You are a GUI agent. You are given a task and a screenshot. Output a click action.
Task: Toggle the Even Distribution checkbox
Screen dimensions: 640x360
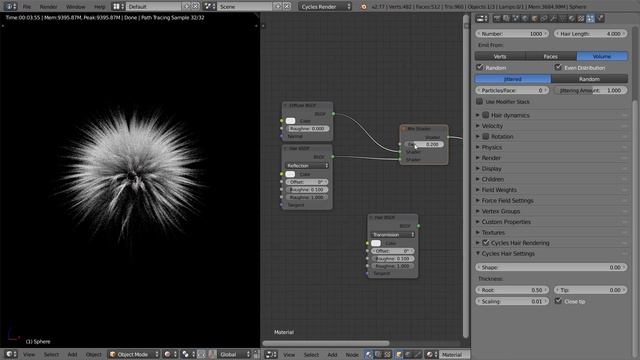pos(558,67)
